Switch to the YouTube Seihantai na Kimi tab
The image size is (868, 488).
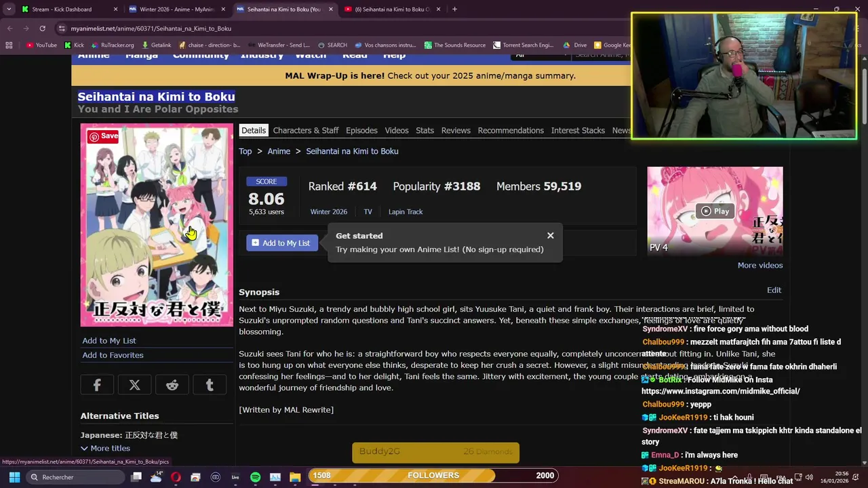click(x=393, y=9)
